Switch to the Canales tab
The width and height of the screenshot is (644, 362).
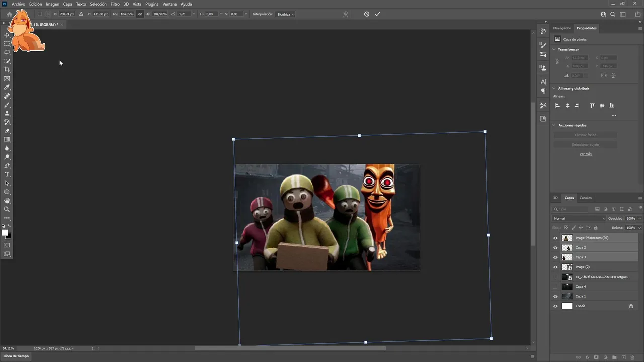(x=585, y=198)
